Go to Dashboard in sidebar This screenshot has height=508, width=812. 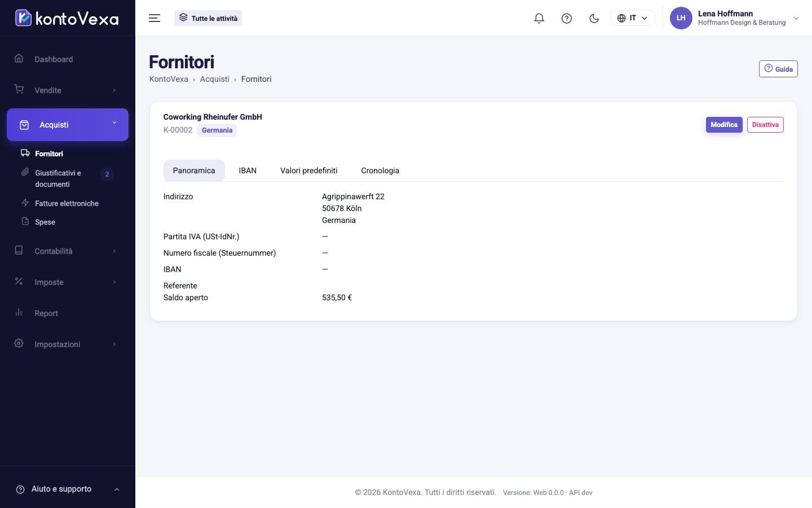(x=54, y=59)
